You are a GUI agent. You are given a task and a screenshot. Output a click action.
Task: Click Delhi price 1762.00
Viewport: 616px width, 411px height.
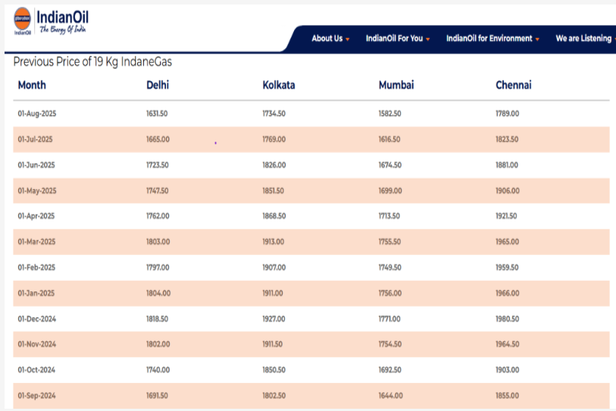(158, 216)
